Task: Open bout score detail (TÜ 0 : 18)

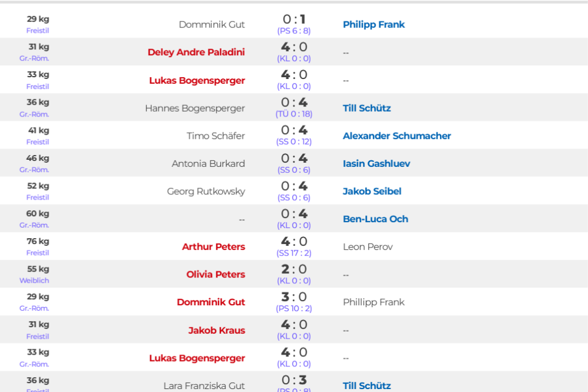Action: tap(293, 114)
